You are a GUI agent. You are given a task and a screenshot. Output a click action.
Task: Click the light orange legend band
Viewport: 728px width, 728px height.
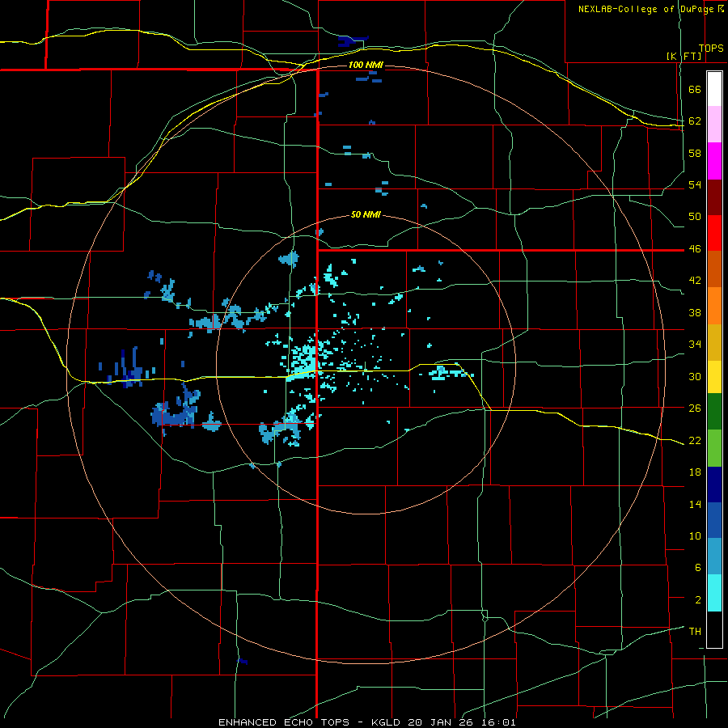[714, 305]
